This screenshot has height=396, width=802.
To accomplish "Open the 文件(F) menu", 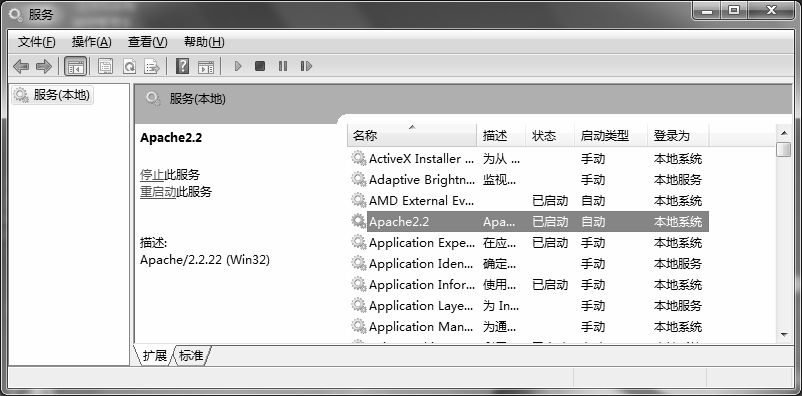I will (37, 42).
